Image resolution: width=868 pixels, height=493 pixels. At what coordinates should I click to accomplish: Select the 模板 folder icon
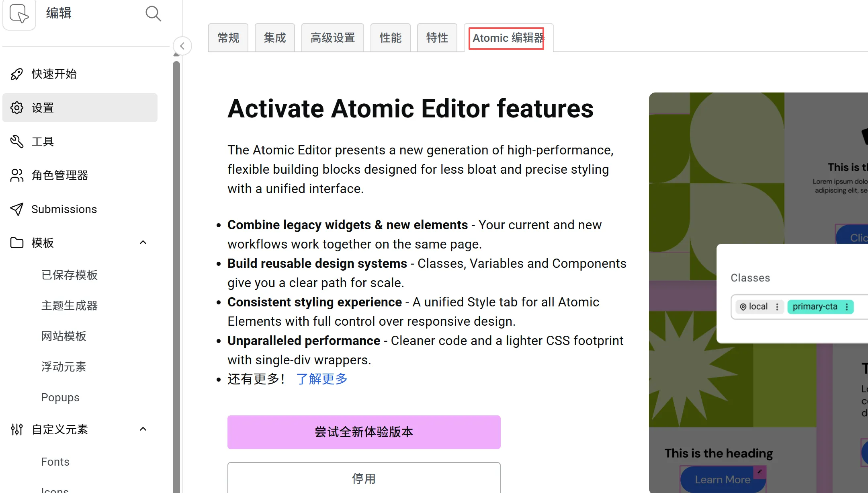pyautogui.click(x=16, y=242)
